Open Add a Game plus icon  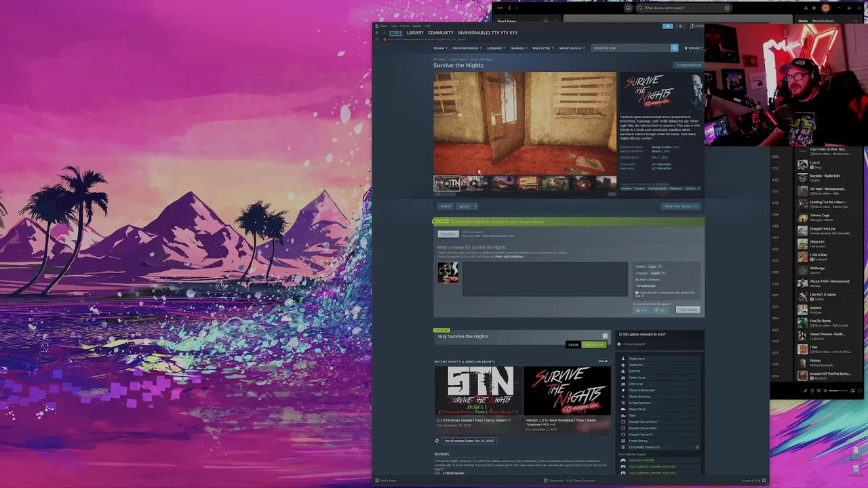pos(377,481)
